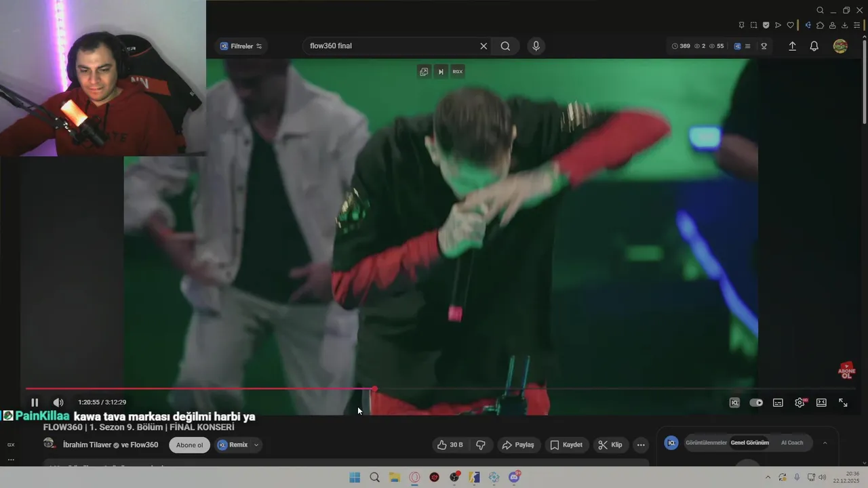Click the browser top search magnifier
Screen dimensions: 868x488
(820, 10)
